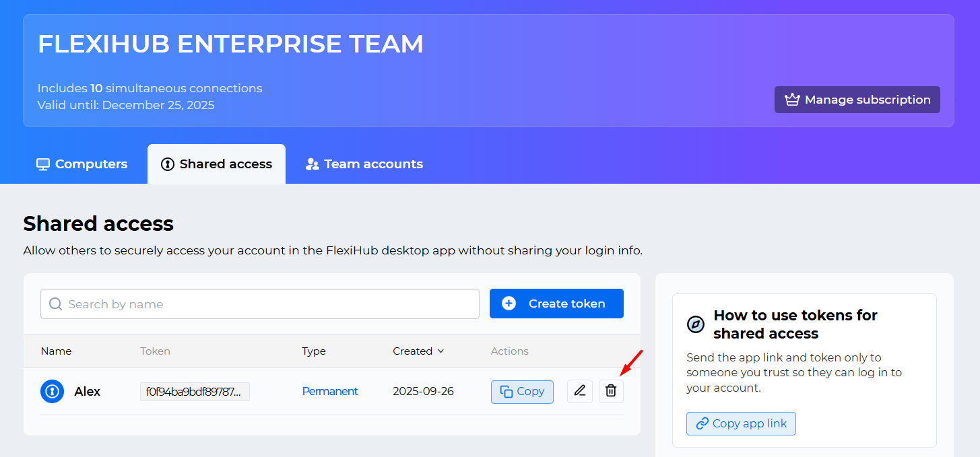Select the token value f0f94ba9bdf89787…
Screen dimensions: 980x457
pyautogui.click(x=195, y=392)
